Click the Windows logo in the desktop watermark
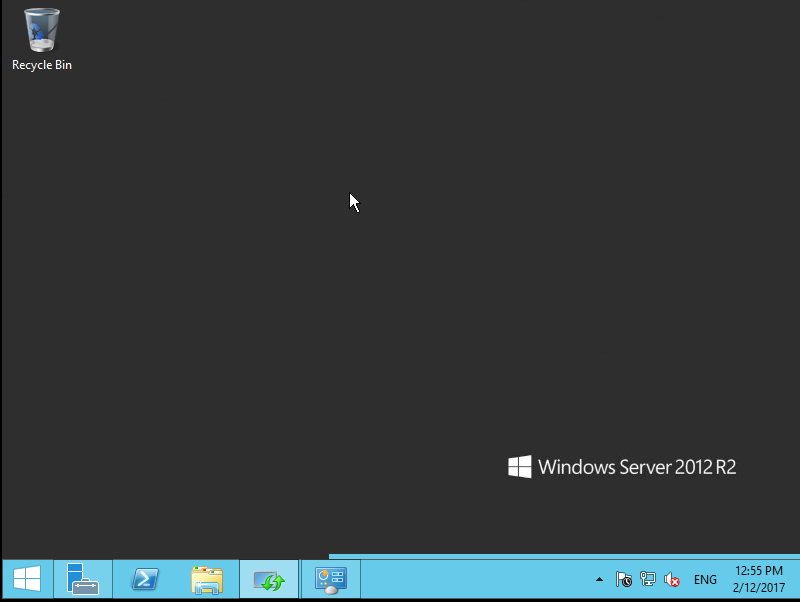Image resolution: width=800 pixels, height=602 pixels. point(519,467)
